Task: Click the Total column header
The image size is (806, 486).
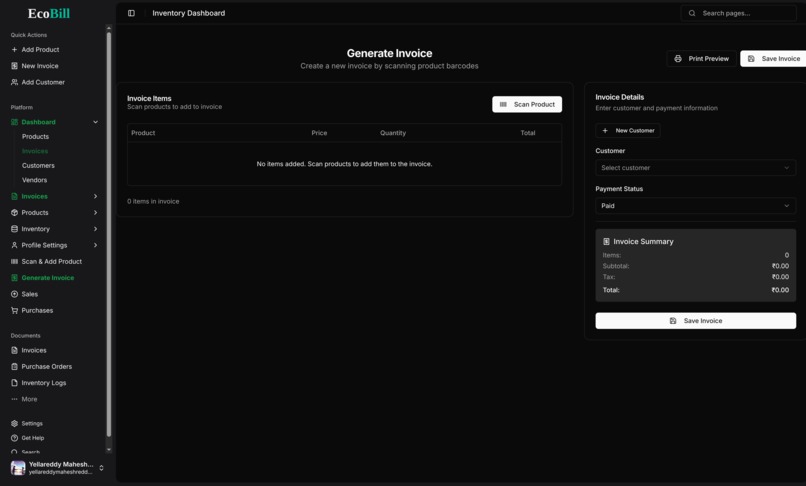Action: coord(527,133)
